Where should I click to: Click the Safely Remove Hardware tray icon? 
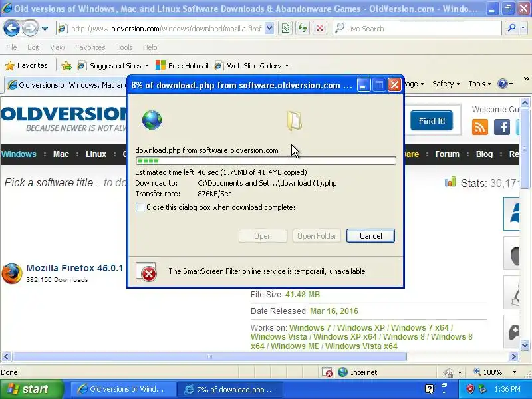point(482,389)
